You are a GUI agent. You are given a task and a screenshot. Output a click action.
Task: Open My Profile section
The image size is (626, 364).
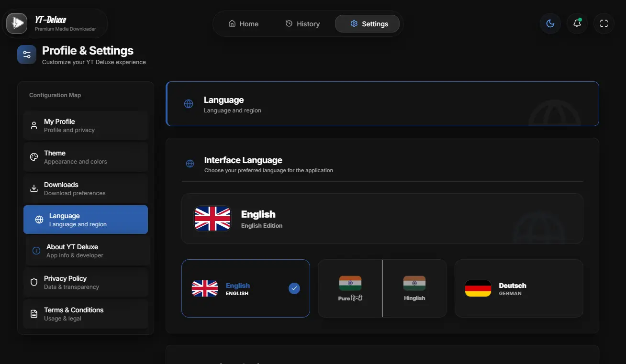[x=86, y=126]
